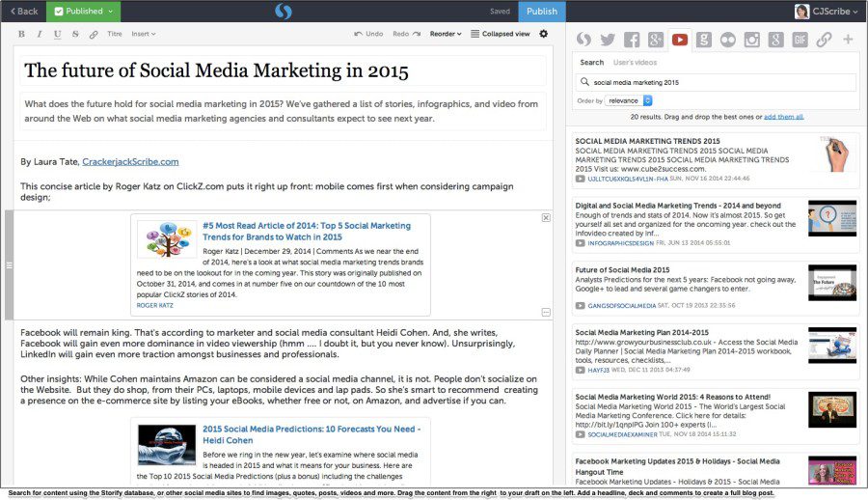This screenshot has width=868, height=500.
Task: Click the 'Future of Social Media 2015' result title
Action: (622, 270)
